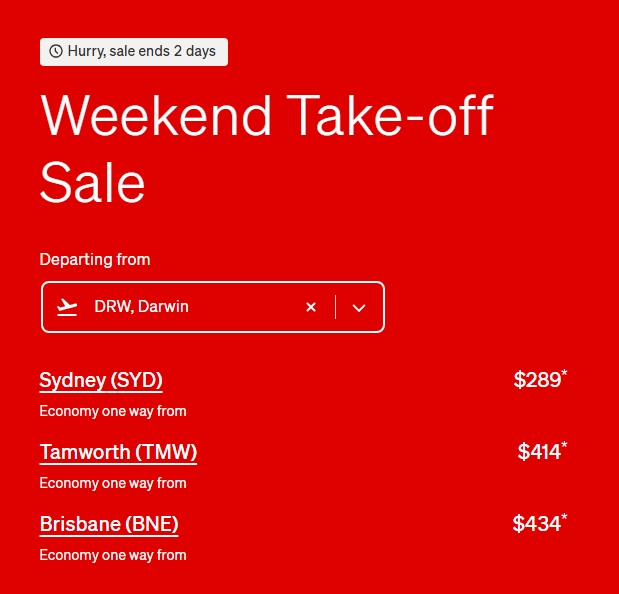Image resolution: width=619 pixels, height=594 pixels.
Task: Click the asterisk next to $414
Action: click(x=565, y=445)
